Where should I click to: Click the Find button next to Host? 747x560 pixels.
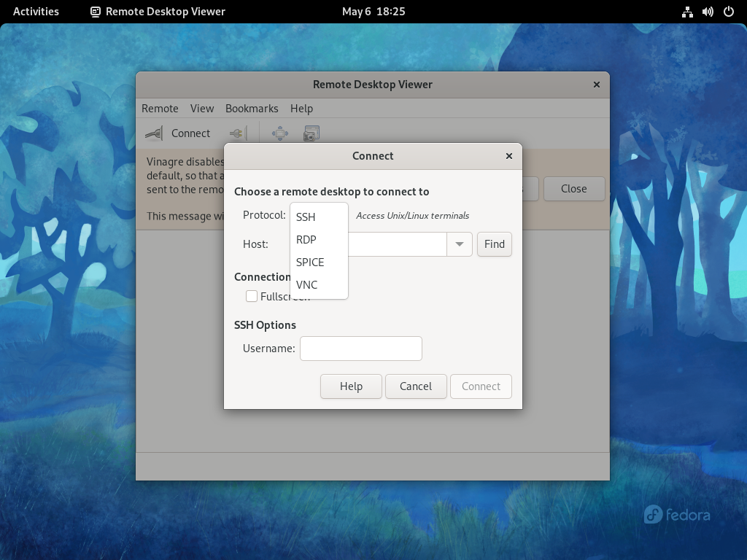click(x=495, y=244)
